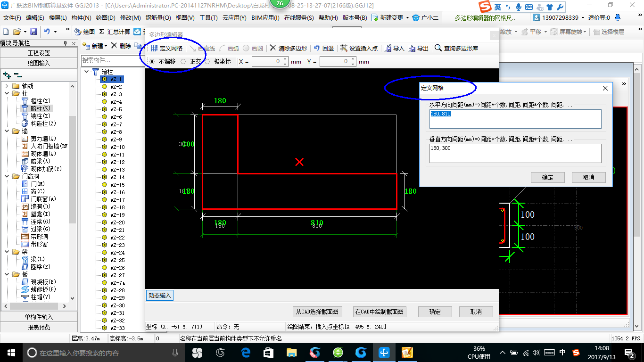This screenshot has height=362, width=644.
Task: Open the account 13907298339 dropdown
Action: [582, 18]
